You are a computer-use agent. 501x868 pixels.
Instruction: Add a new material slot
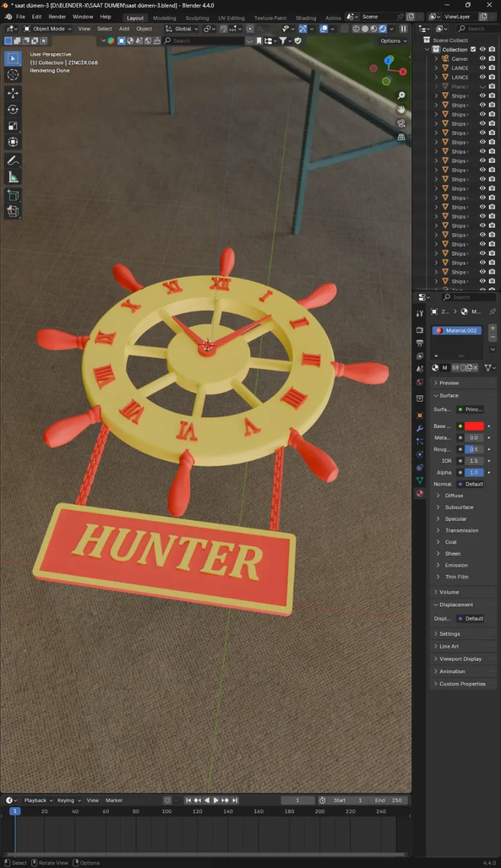pos(493,328)
